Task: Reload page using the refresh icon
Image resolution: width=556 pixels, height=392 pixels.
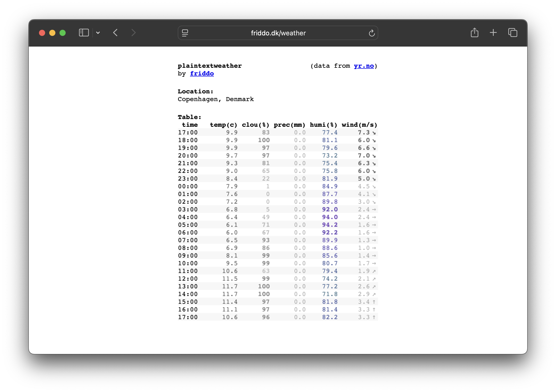Action: [x=372, y=33]
